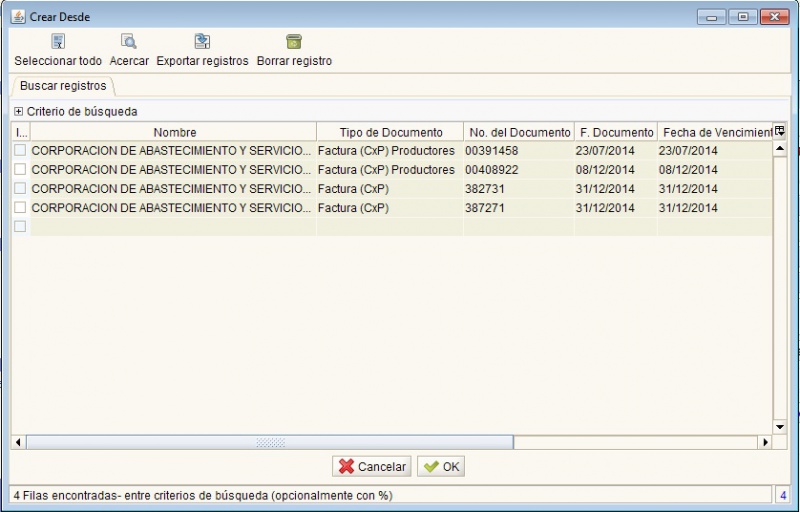Viewport: 800px width, 512px height.
Task: Confirm with the OK button
Action: coord(441,467)
